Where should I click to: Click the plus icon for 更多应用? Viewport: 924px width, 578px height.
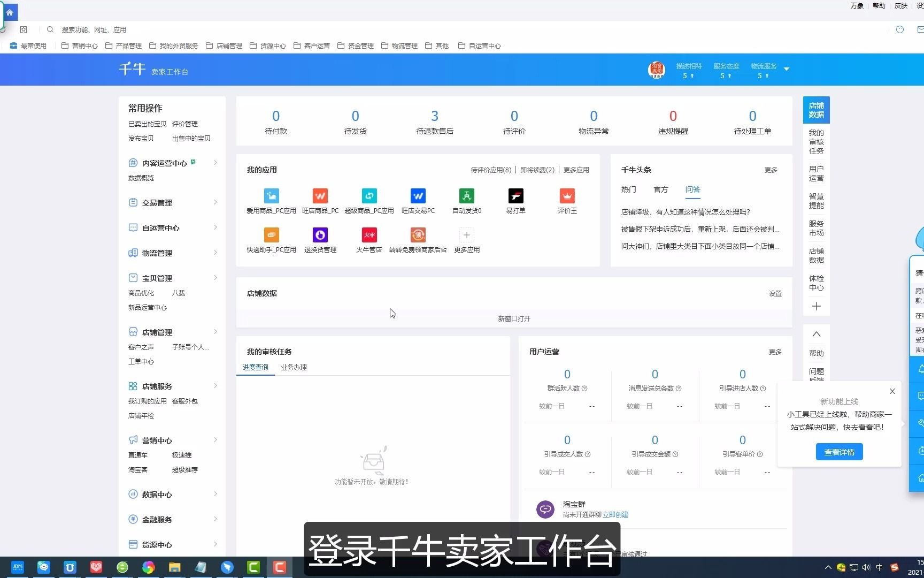467,235
